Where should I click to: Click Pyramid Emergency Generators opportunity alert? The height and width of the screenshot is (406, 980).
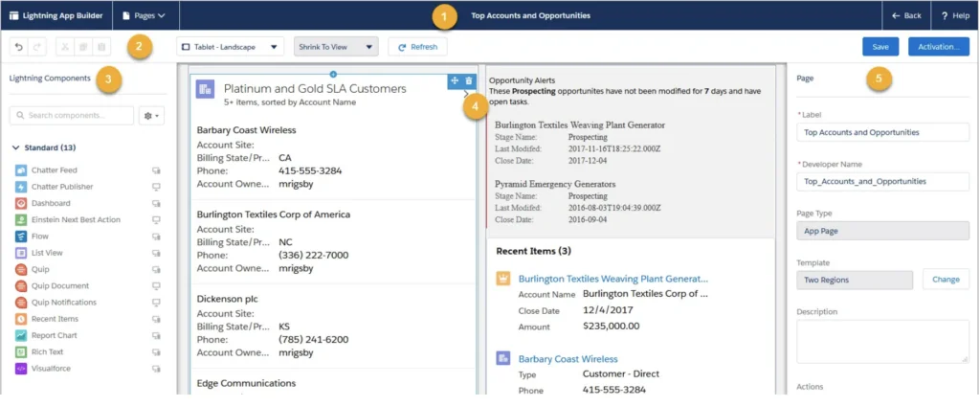tap(555, 185)
